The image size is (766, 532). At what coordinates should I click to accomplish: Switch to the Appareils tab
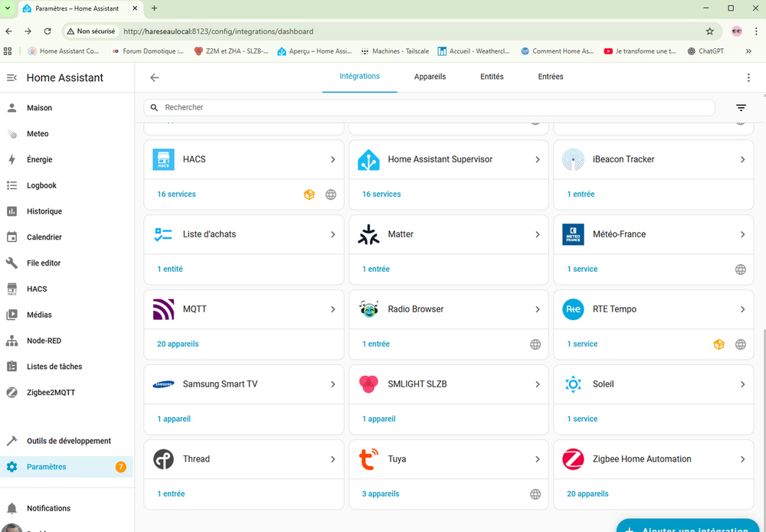[x=430, y=77]
